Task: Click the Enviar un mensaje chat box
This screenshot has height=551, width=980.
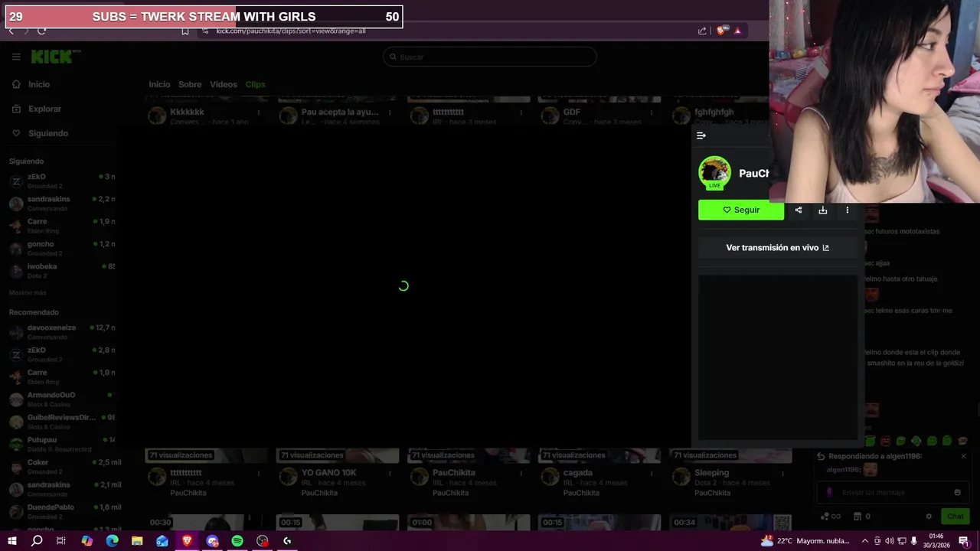Action: 893,492
